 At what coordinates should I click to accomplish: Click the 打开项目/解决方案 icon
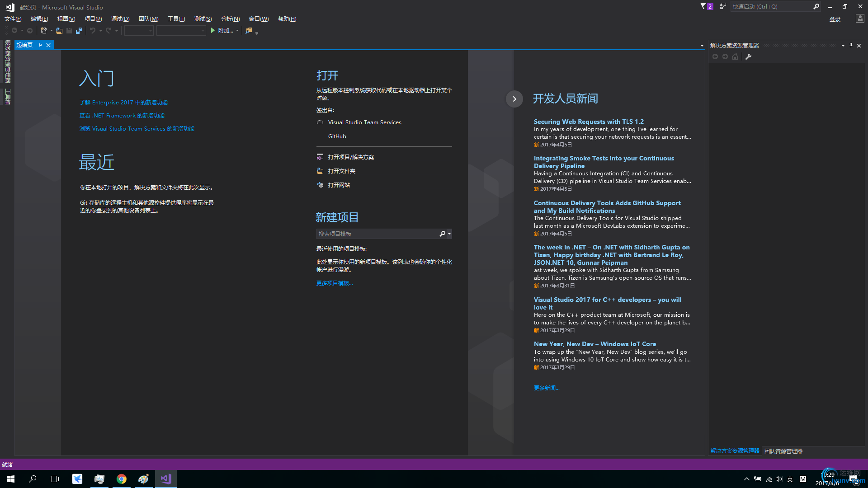320,157
